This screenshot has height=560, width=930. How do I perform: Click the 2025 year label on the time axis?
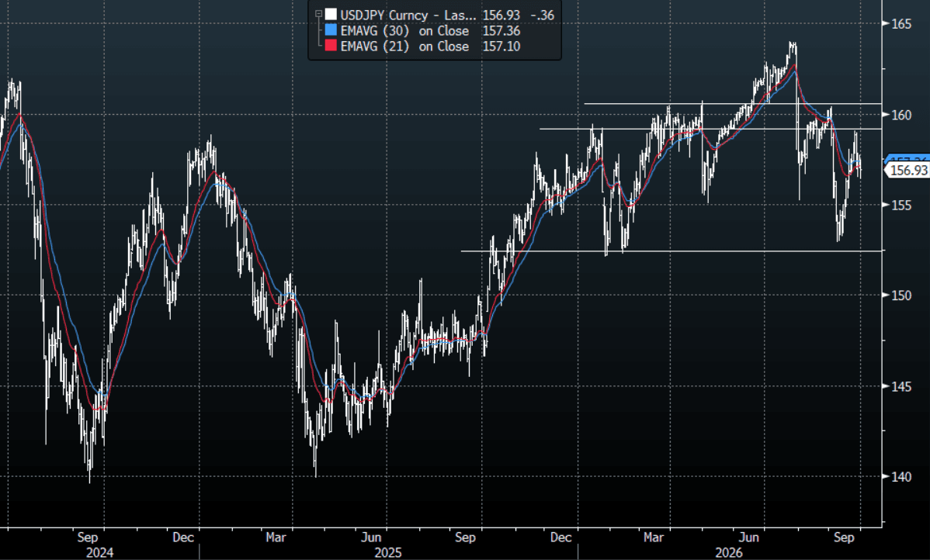(x=388, y=552)
